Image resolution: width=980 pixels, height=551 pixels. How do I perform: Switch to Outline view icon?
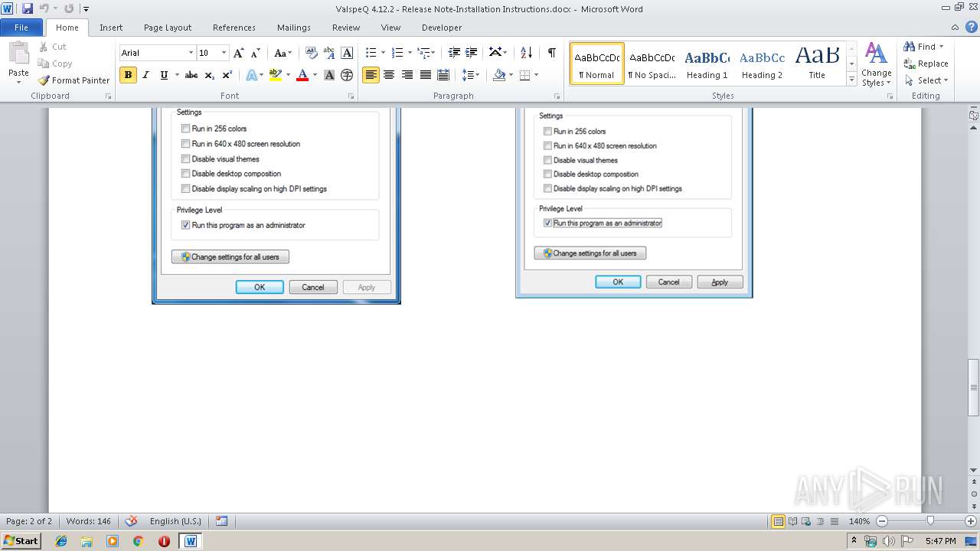pyautogui.click(x=819, y=521)
